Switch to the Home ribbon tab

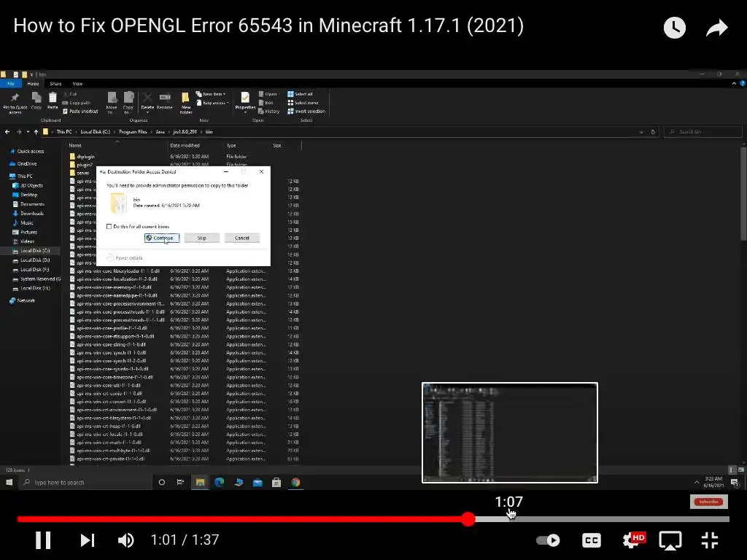[33, 83]
